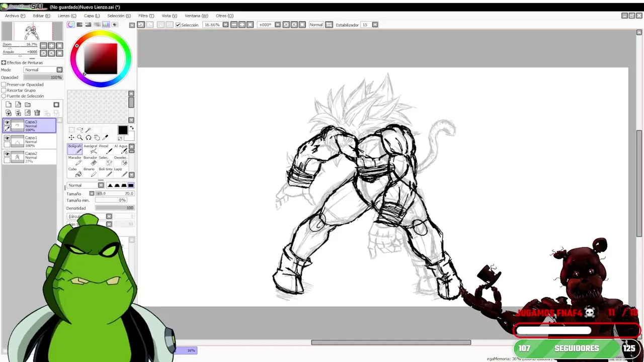Select the Borrador eraser tool
Viewport: 644px width, 362px height.
90,160
